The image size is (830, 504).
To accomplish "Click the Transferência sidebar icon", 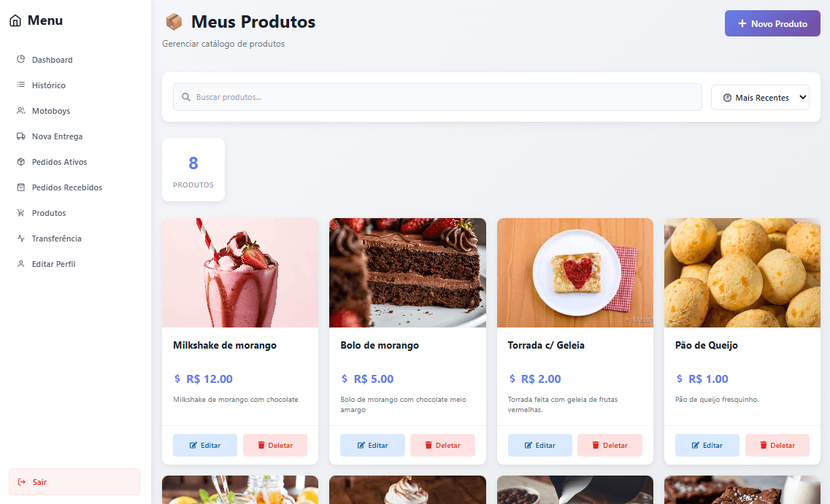I will coord(21,238).
